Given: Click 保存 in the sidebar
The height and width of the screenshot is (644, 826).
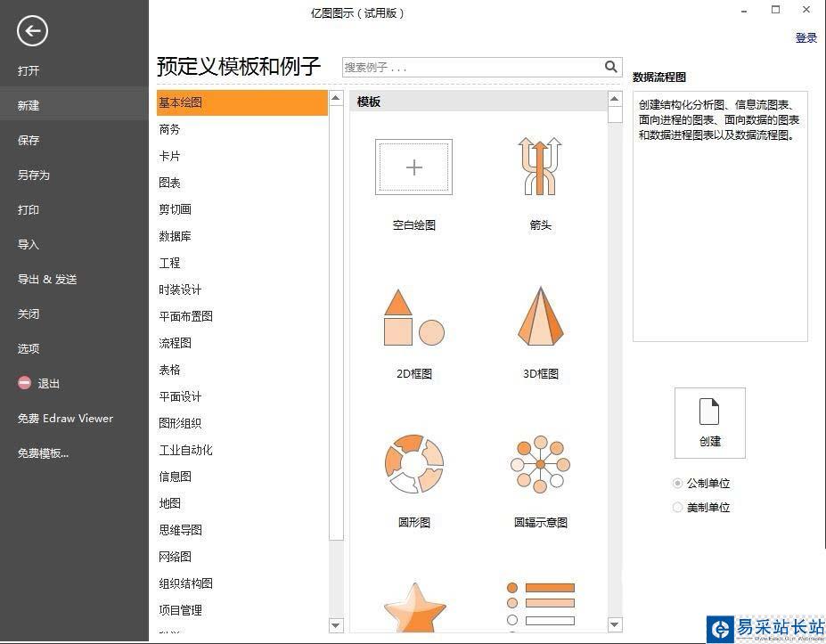Looking at the screenshot, I should pos(29,140).
